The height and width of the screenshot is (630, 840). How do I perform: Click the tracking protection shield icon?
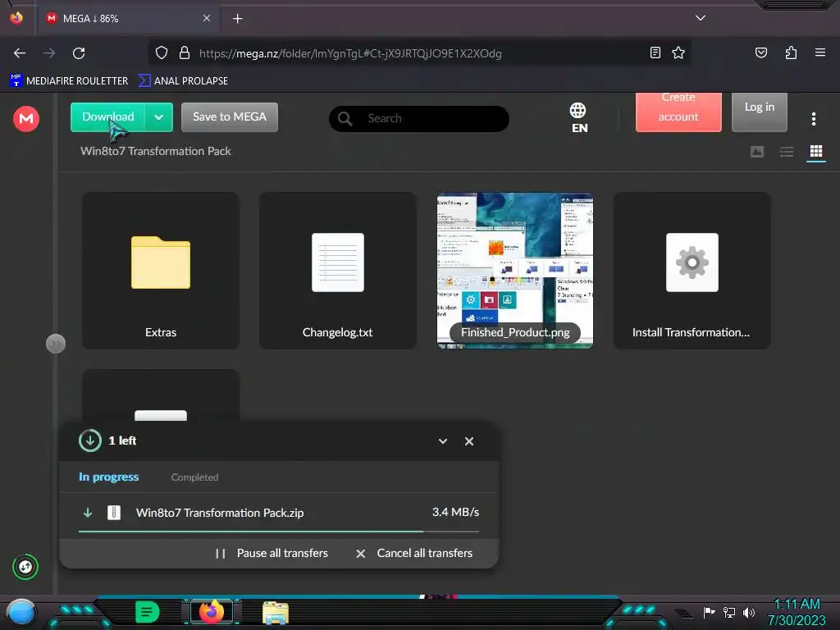point(162,52)
